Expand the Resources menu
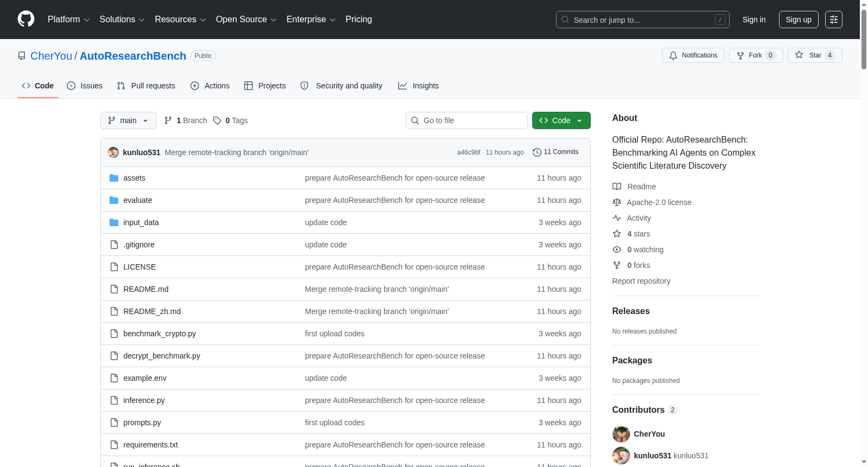Screen dimensions: 868x467 [180, 20]
